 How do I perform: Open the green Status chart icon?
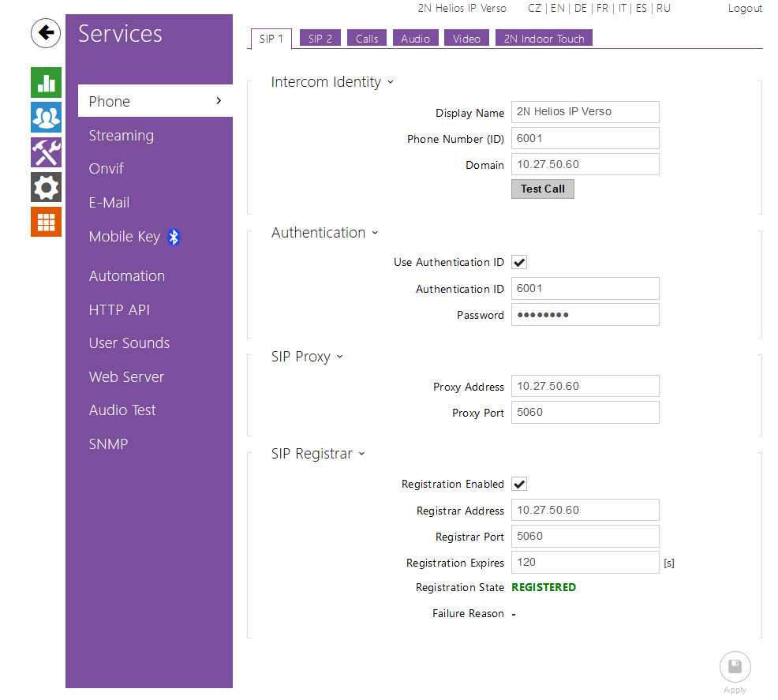point(46,82)
